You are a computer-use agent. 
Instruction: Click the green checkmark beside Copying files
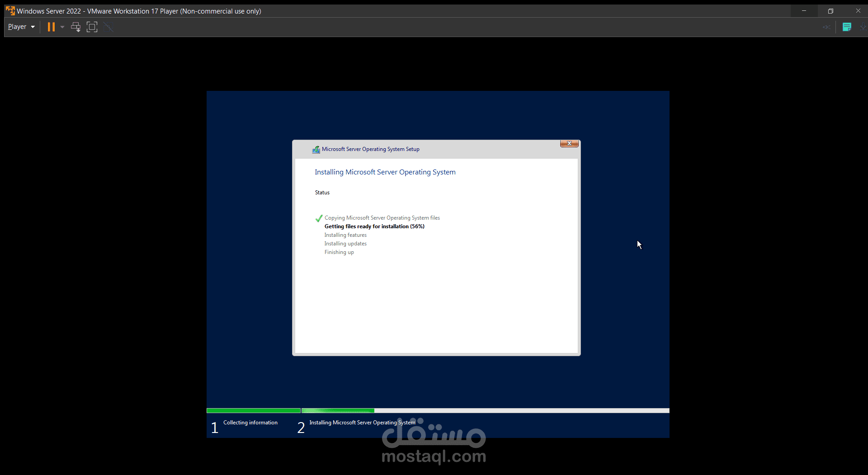click(x=319, y=218)
